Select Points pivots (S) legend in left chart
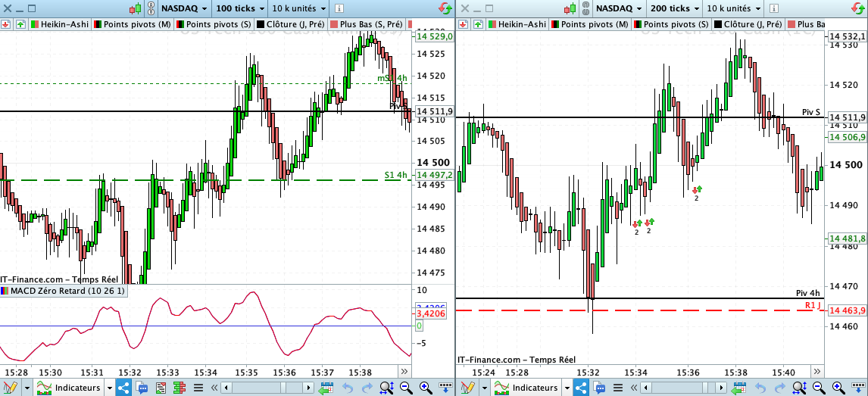The height and width of the screenshot is (396, 868). pos(214,24)
